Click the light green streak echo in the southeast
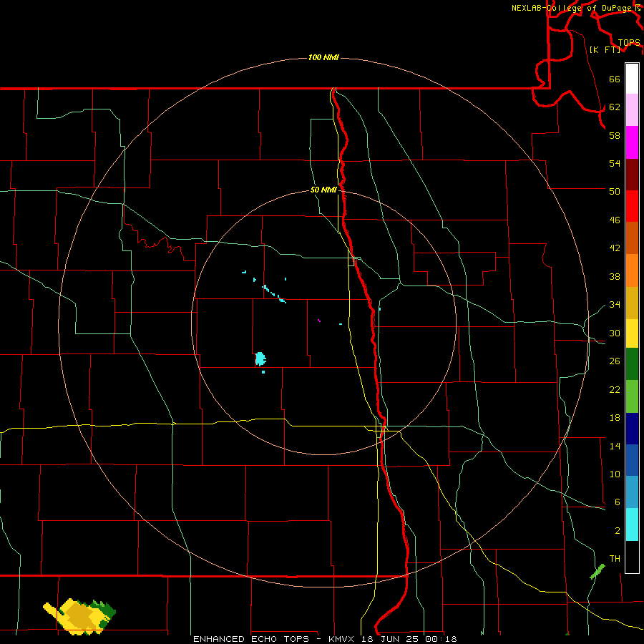This screenshot has width=644, height=644. coord(597,571)
